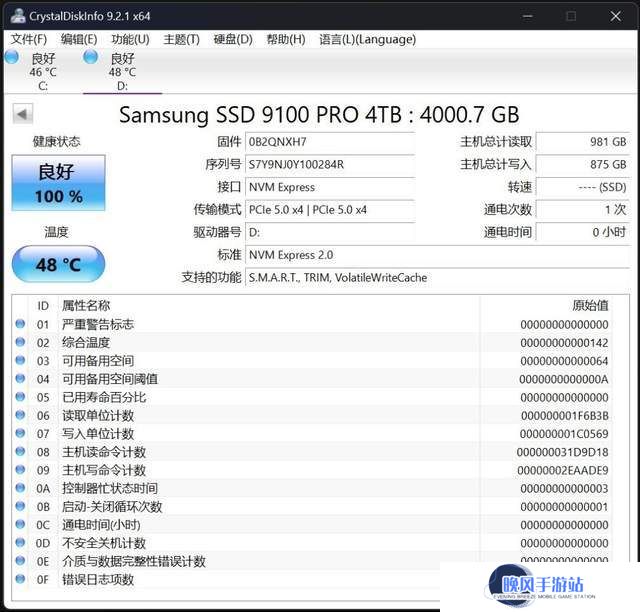This screenshot has height=612, width=640.
Task: Click the drive letter field D:
Action: click(330, 232)
